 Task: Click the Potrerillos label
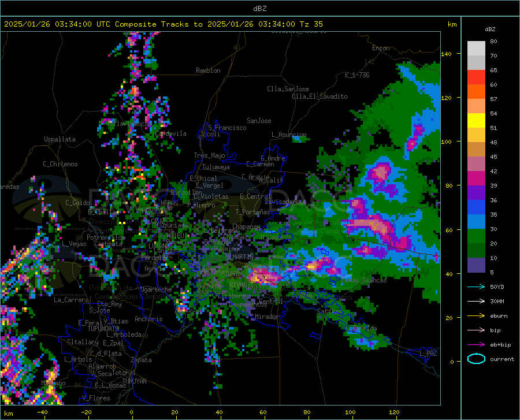[x=106, y=237]
